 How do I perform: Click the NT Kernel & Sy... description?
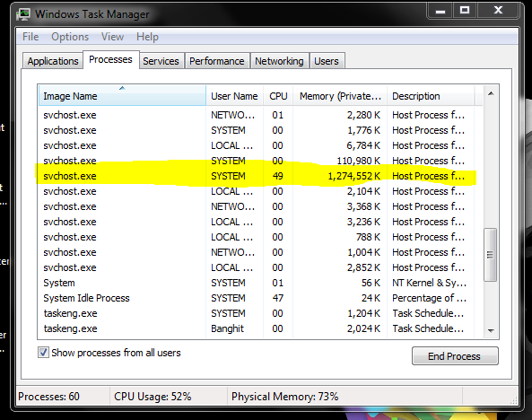point(429,283)
